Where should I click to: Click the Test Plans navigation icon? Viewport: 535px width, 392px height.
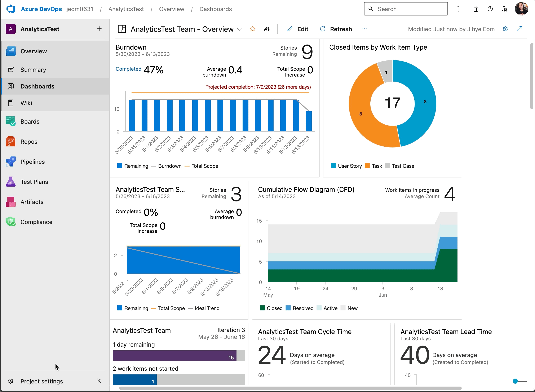11,181
